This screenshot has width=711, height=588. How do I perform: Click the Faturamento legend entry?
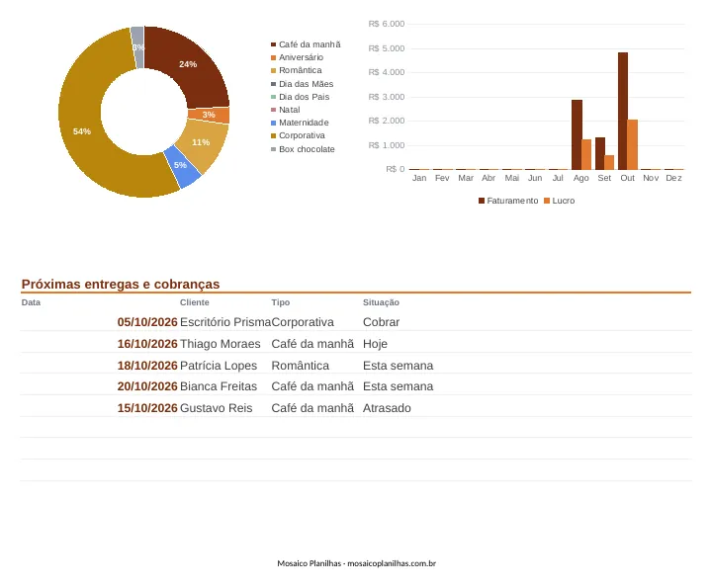[x=508, y=201]
